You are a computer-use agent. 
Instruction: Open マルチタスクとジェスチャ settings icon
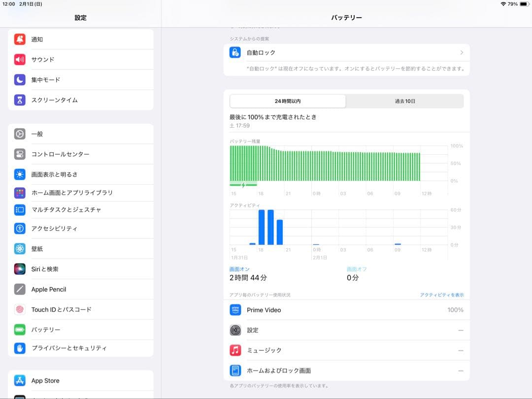coord(20,209)
